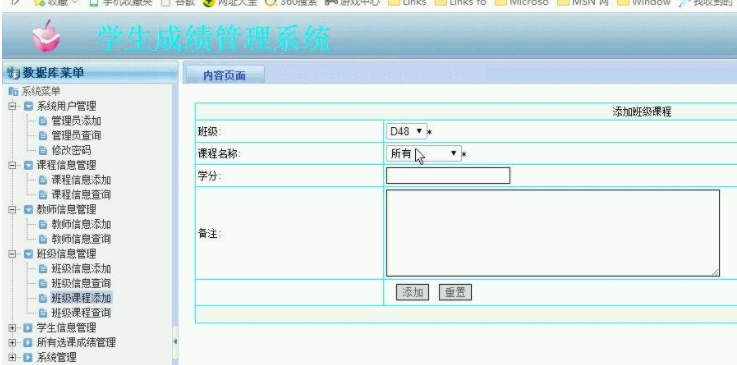Expand the 所有选课成绩管理 tree node
The width and height of the screenshot is (737, 365).
pos(12,342)
